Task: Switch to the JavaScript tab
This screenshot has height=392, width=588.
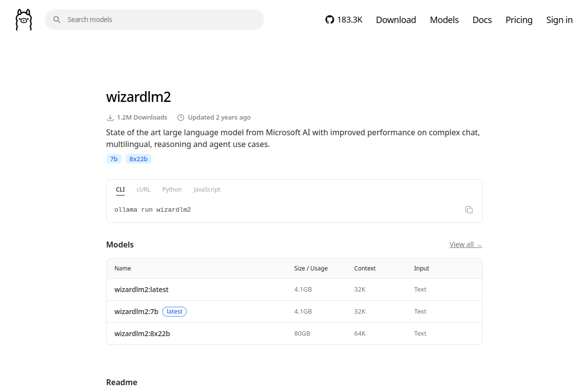Action: point(207,190)
